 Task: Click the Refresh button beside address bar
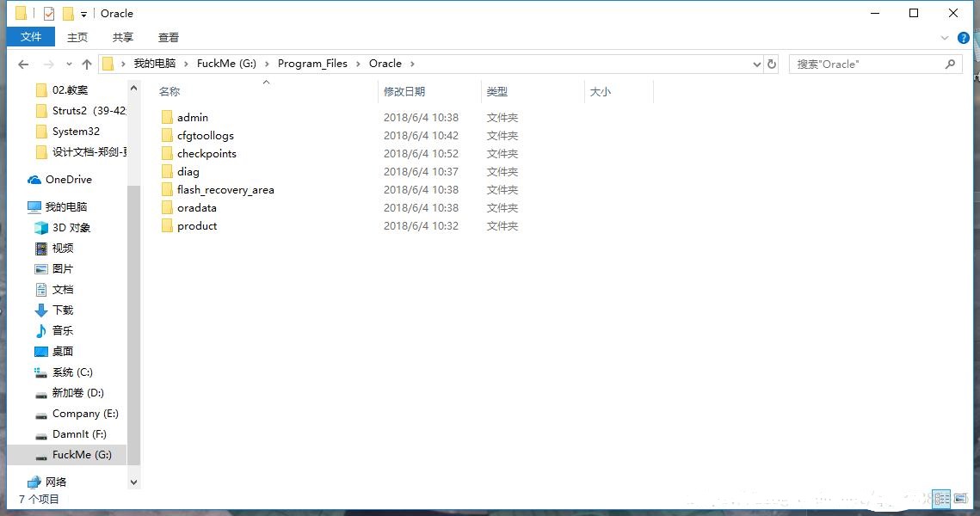[x=772, y=64]
